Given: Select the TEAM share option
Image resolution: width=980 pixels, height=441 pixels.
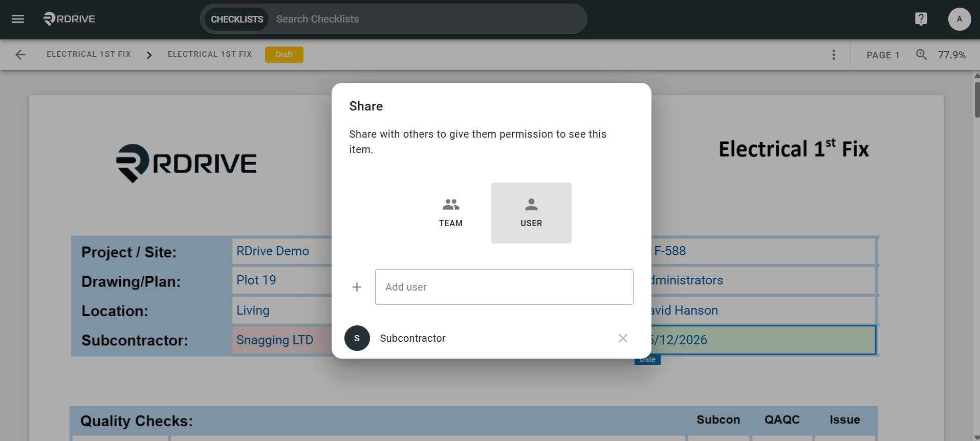Looking at the screenshot, I should point(450,213).
